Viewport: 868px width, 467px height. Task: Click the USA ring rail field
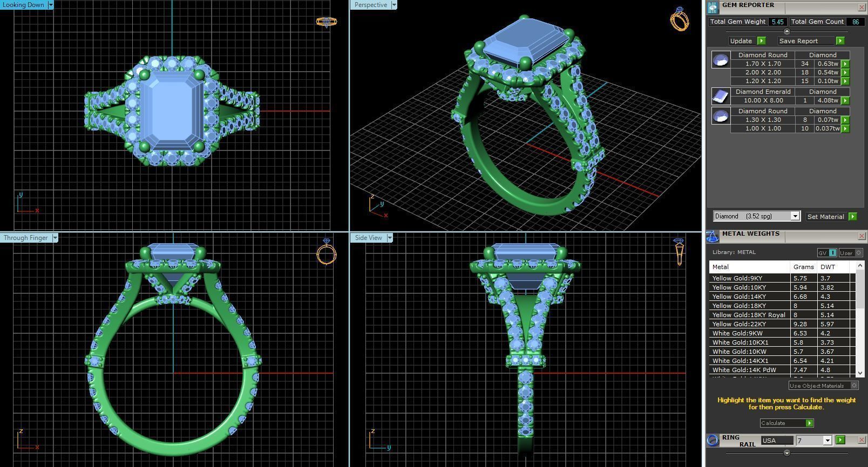point(777,441)
